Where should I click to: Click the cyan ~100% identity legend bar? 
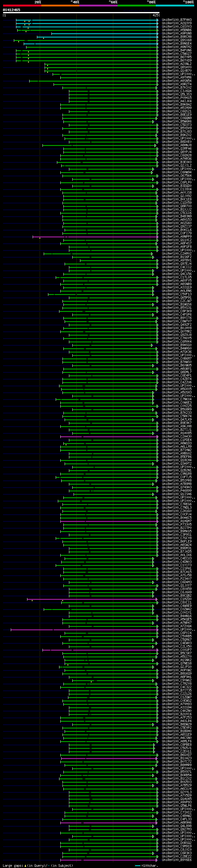175,6
